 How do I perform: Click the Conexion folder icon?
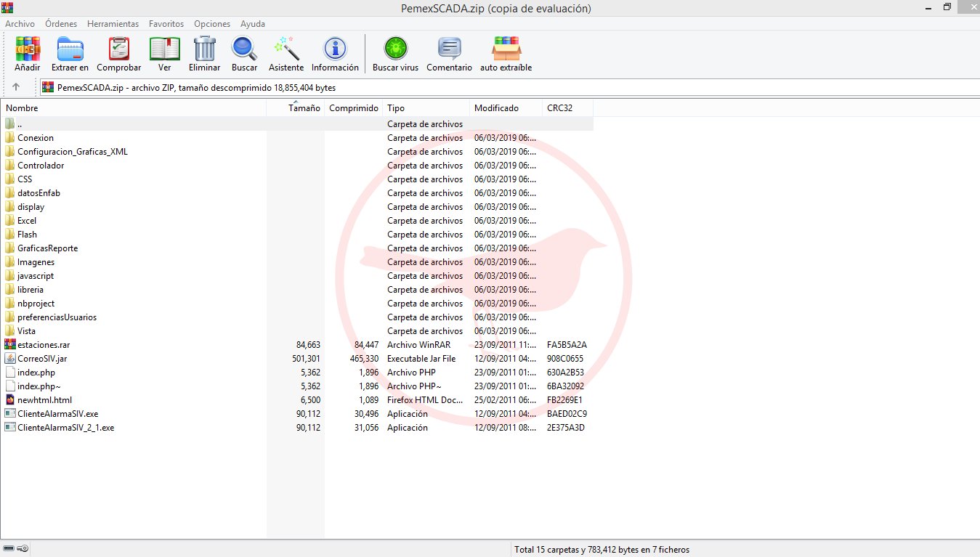point(9,137)
